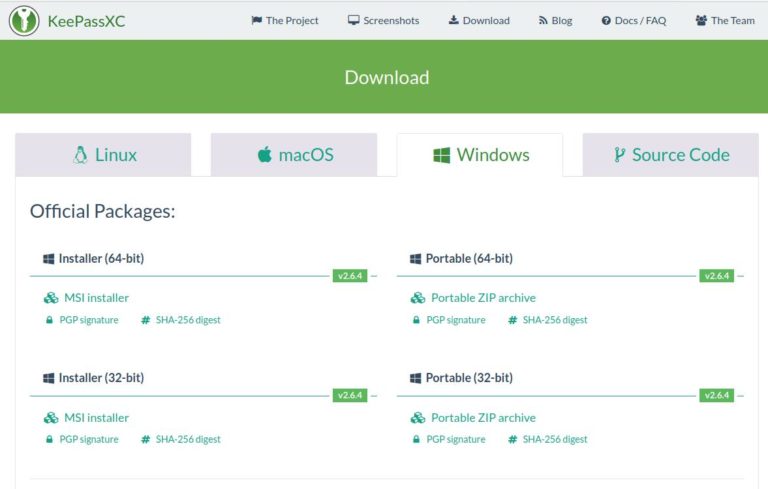Switch to the Source Code tab

tap(671, 155)
